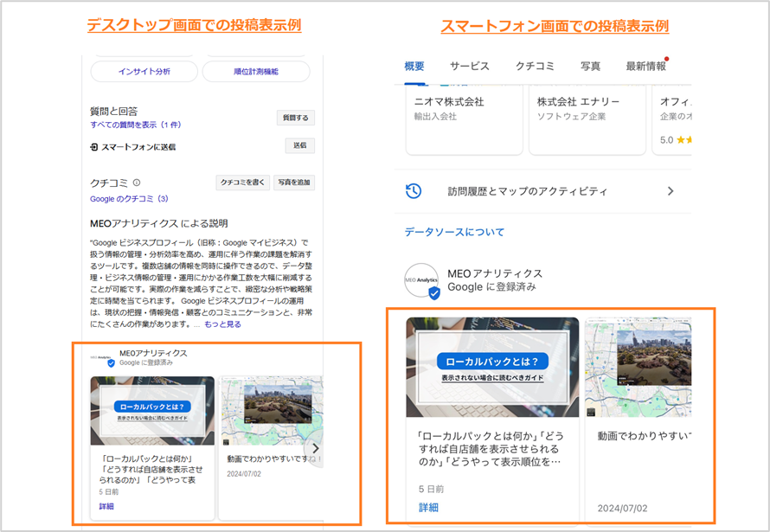This screenshot has width=770, height=532.
Task: Open the ニオマ株式会社 card
Action: point(464,120)
